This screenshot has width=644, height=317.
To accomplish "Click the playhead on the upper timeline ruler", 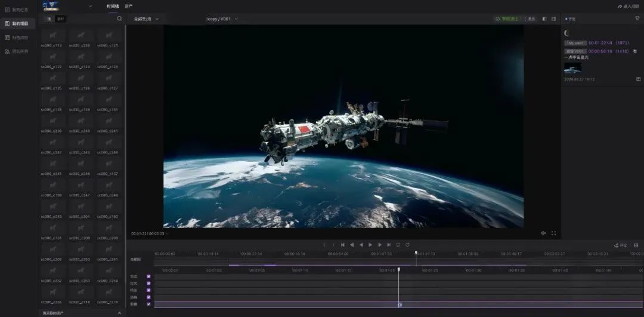I will pyautogui.click(x=416, y=253).
